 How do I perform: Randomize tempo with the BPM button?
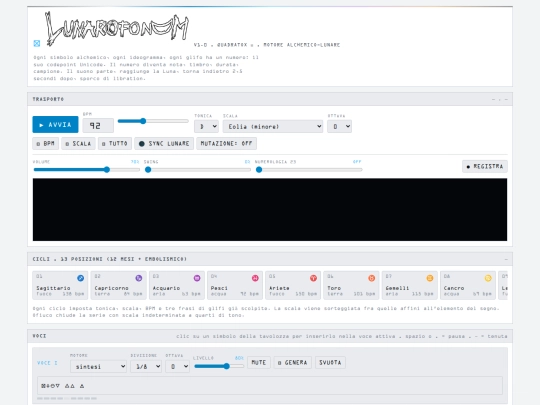[x=45, y=144]
